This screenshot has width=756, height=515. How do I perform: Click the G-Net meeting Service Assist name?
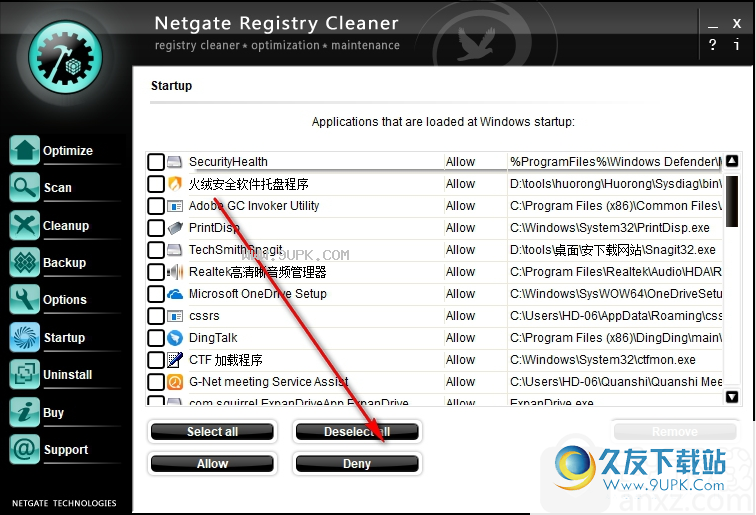269,382
